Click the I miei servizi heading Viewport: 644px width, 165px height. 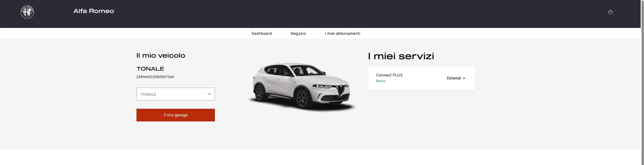401,56
